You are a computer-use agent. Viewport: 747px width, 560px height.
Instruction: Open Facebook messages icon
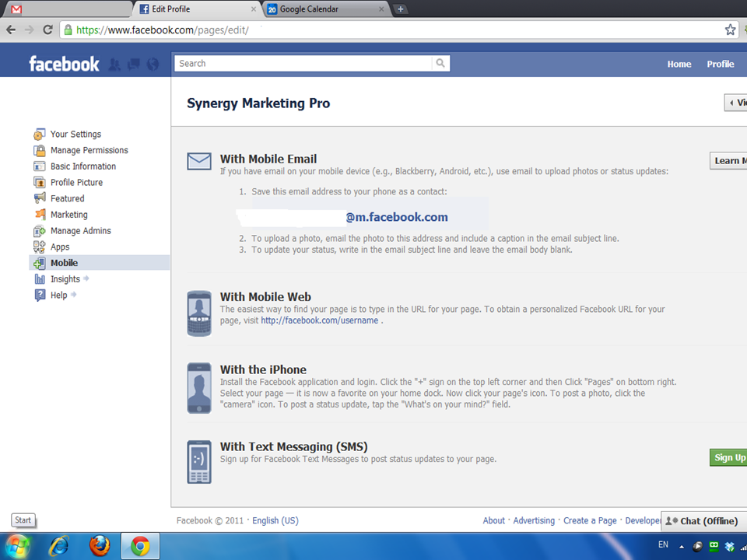pos(134,64)
